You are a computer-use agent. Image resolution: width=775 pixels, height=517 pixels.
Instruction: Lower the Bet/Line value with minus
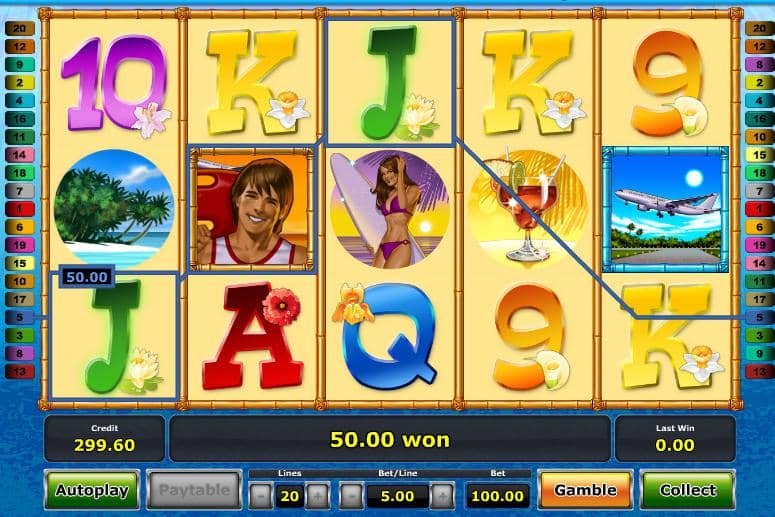point(351,495)
